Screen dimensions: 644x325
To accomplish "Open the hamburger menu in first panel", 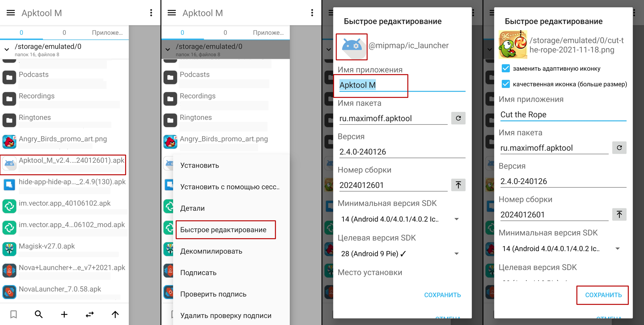I will pyautogui.click(x=11, y=13).
